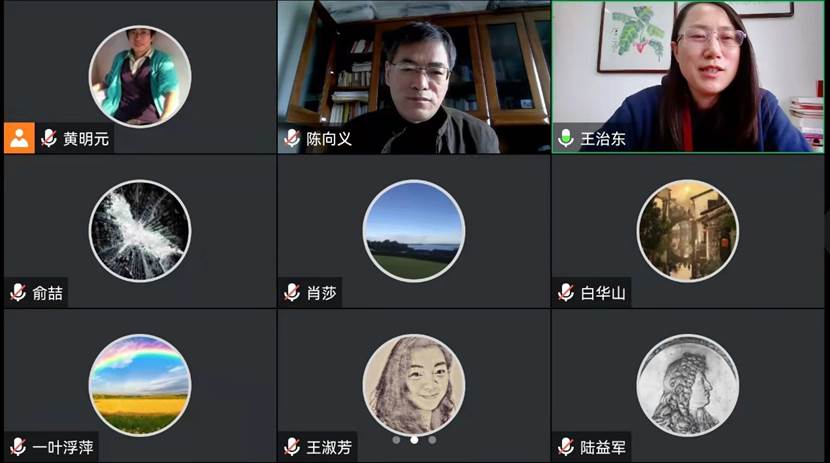Click the muted mic icon beside 陆益军
Image resolution: width=830 pixels, height=463 pixels.
pyautogui.click(x=566, y=447)
